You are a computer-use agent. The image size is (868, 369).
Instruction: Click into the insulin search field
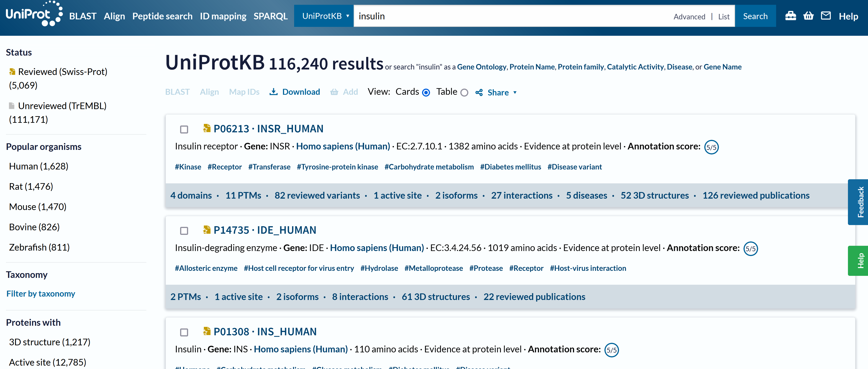(505, 16)
